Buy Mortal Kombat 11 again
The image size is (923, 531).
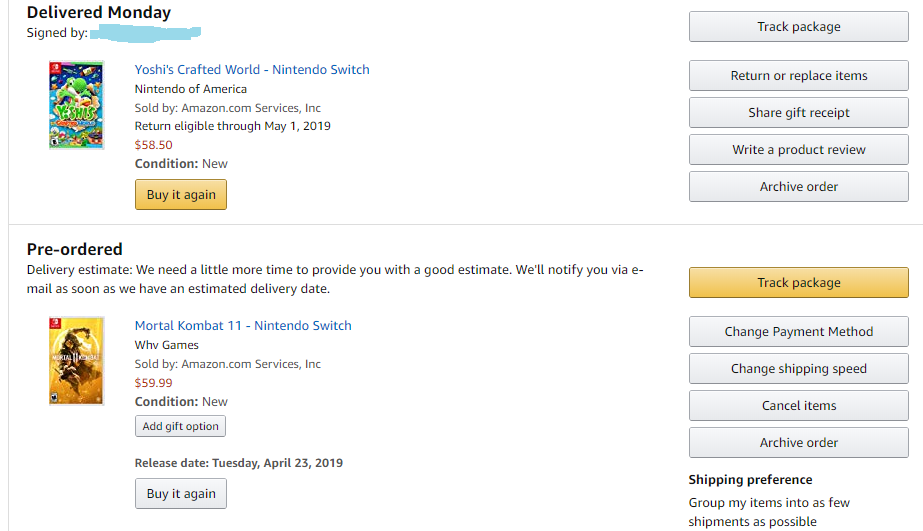[x=181, y=493]
